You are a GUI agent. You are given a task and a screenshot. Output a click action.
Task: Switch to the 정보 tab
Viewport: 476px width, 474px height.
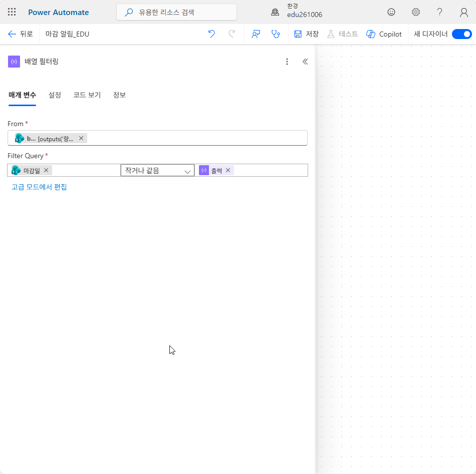[x=119, y=95]
